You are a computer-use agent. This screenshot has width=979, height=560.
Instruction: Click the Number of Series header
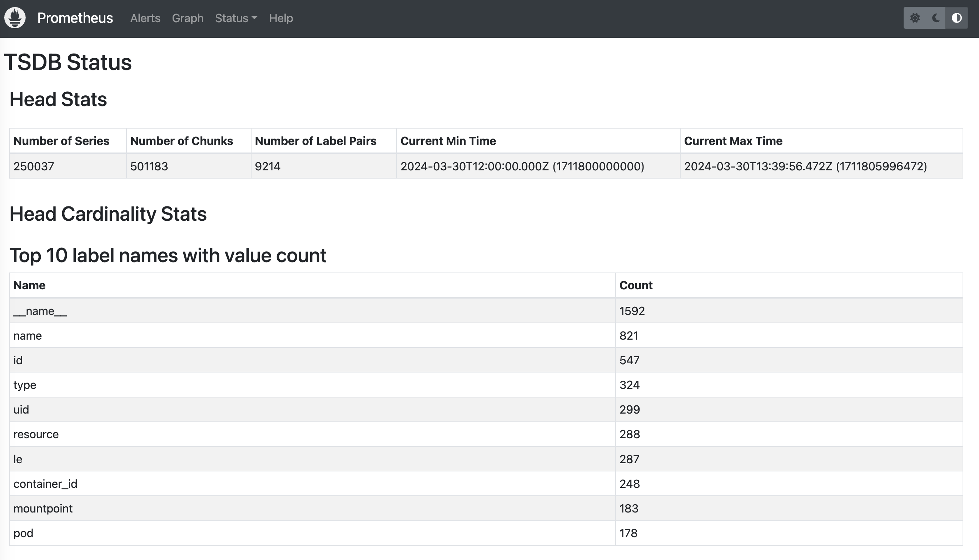coord(61,141)
